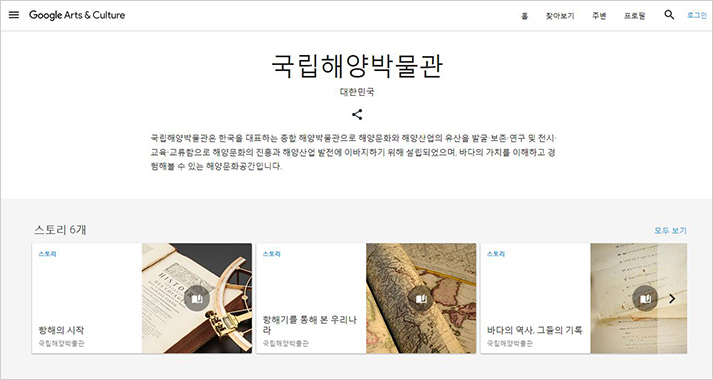Click the share icon below 대한민국
This screenshot has width=713, height=380.
click(357, 115)
